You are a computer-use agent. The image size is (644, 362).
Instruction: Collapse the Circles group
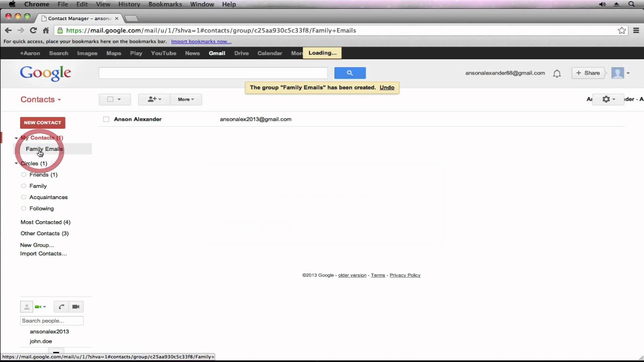(x=16, y=163)
